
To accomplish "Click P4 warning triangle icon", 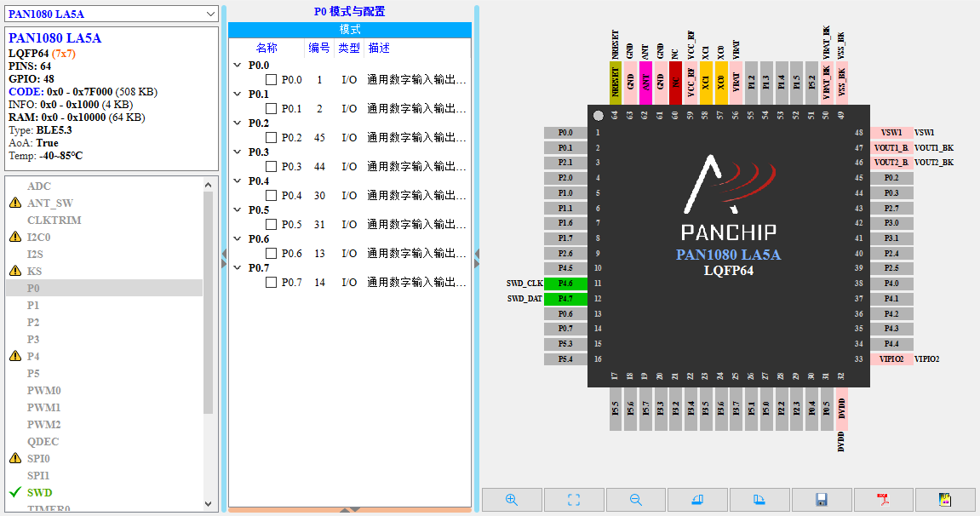I will [15, 356].
